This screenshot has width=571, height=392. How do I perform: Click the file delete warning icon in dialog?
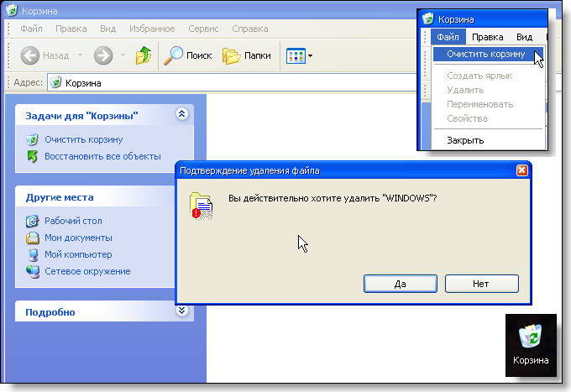(201, 206)
